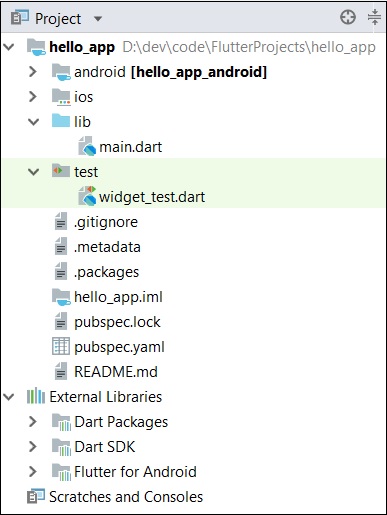
Task: Click the android module folder icon
Action: coord(61,72)
